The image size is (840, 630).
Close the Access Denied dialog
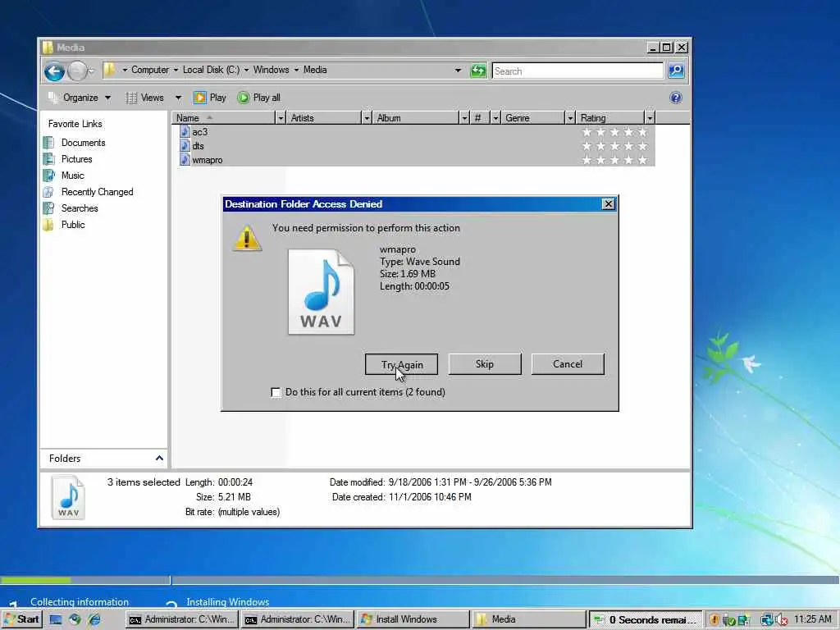pyautogui.click(x=608, y=204)
